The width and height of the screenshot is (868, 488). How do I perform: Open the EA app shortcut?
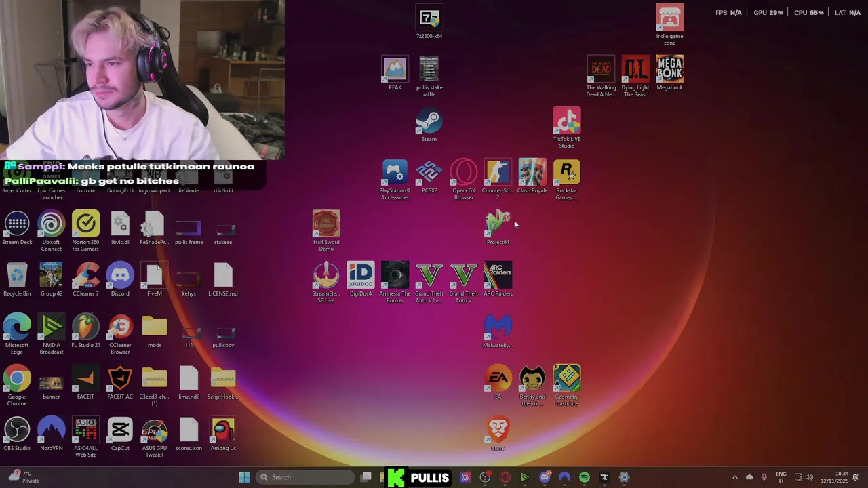point(498,383)
